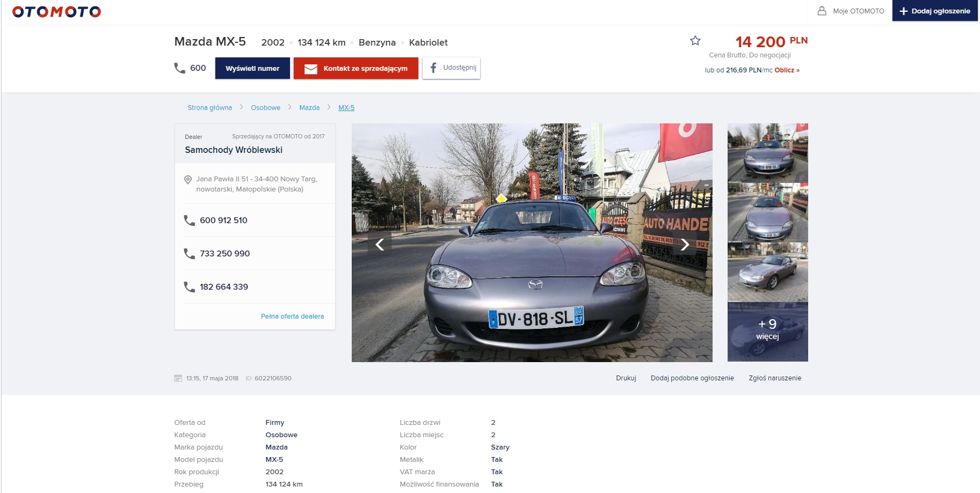Image resolution: width=980 pixels, height=493 pixels.
Task: Show next photo with right arrow
Action: [x=685, y=245]
